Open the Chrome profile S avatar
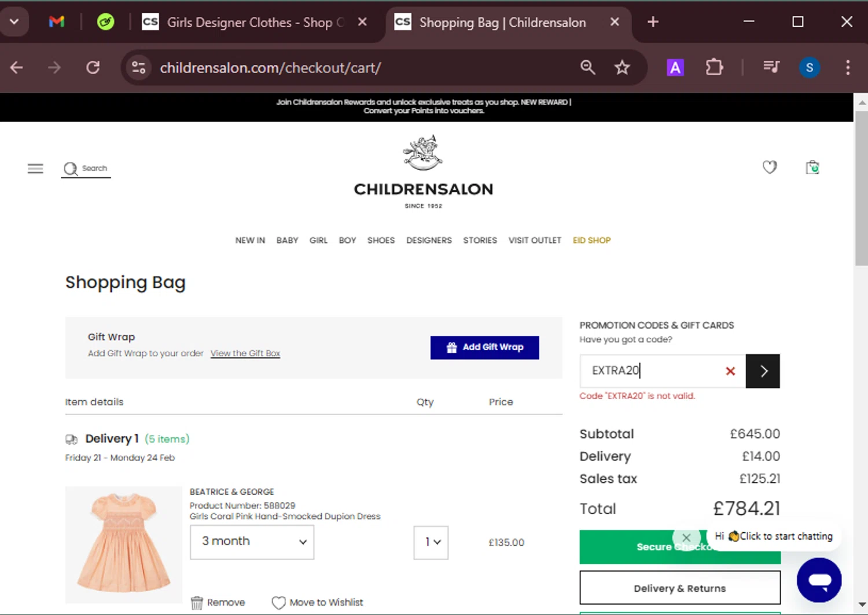 point(810,68)
